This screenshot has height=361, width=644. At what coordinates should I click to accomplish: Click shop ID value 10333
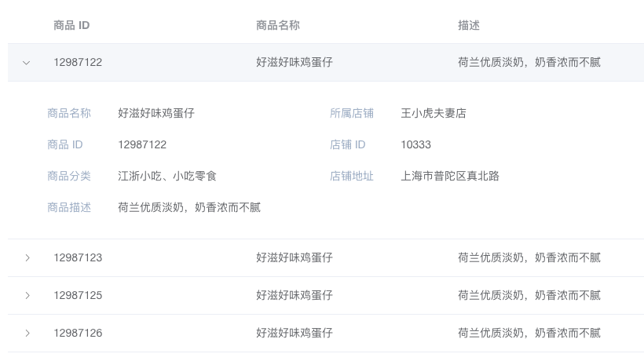[x=415, y=144]
